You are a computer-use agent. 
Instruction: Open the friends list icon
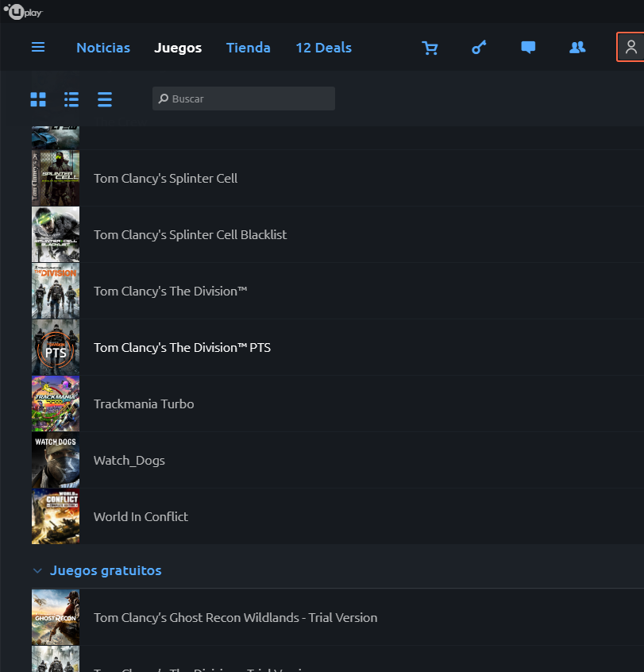pyautogui.click(x=577, y=48)
